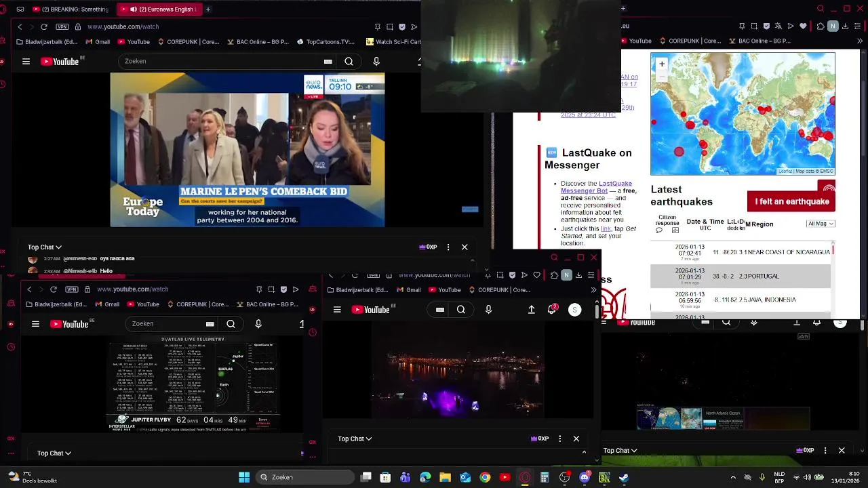Toggle bookmark heart in earthquake window
Viewport: 868px width, 488px height.
804,26
